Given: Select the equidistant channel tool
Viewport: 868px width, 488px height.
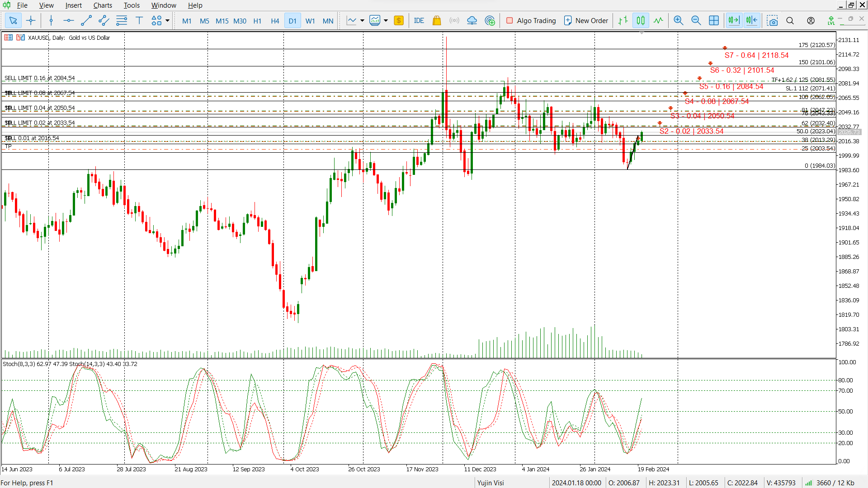Looking at the screenshot, I should [104, 20].
